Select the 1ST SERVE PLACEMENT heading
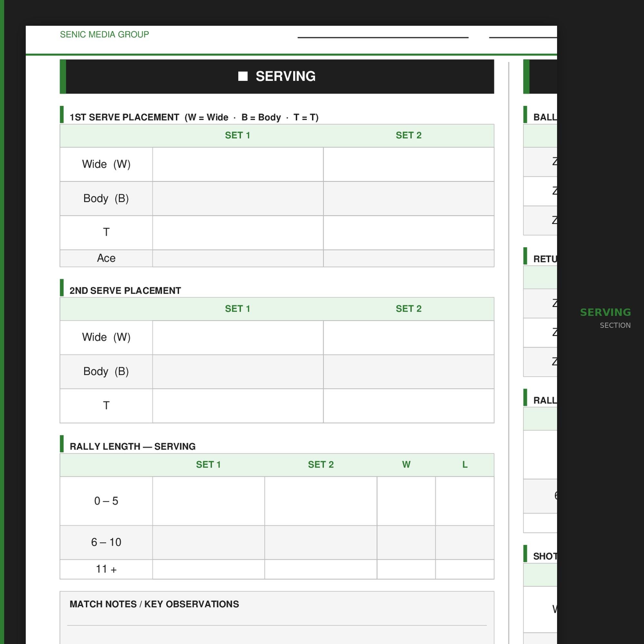This screenshot has height=644, width=644. (x=194, y=117)
